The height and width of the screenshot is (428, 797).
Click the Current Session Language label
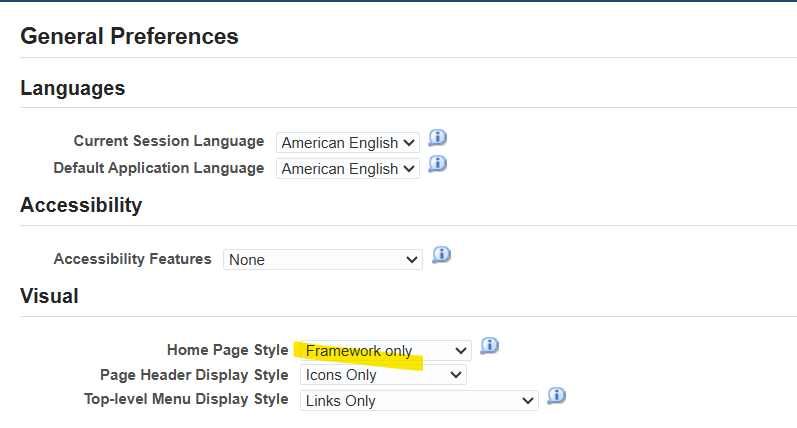click(x=169, y=141)
